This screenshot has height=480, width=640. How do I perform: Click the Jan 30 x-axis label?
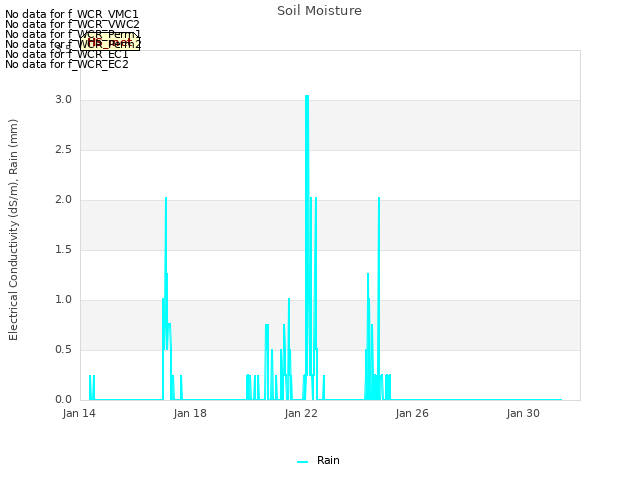tap(523, 413)
